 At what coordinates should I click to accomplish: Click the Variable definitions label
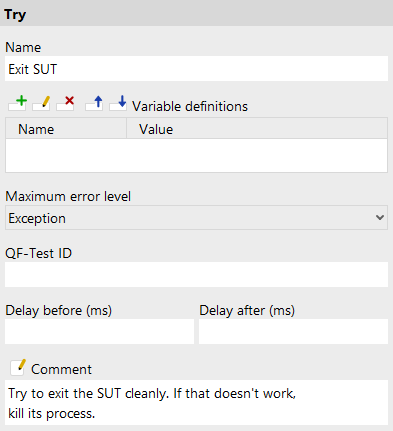tap(190, 106)
